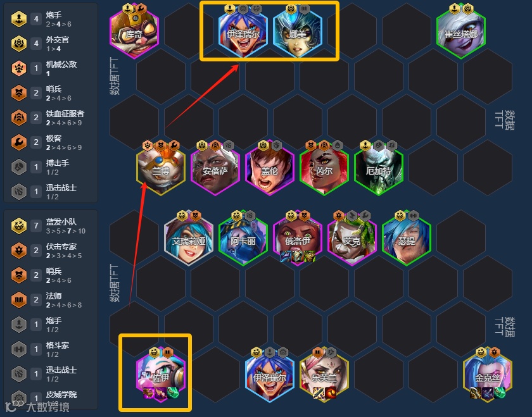Select the 机械公敌 trait icon
532x417 pixels.
[x=19, y=68]
